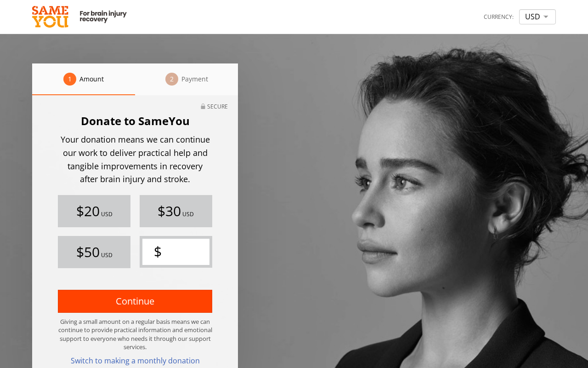
Task: Click the CURRENCY label
Action: [x=498, y=17]
